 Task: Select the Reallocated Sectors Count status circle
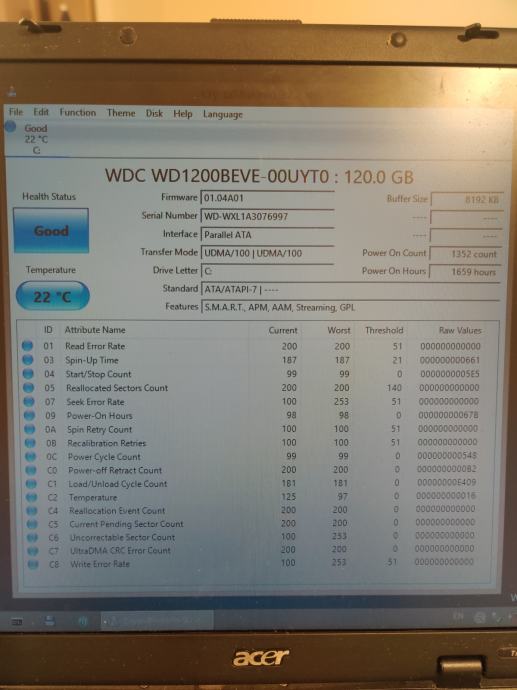(x=29, y=388)
